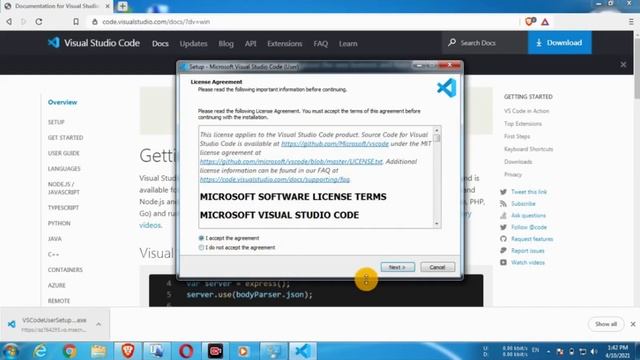The image size is (640, 360).
Task: Click the browser back arrow
Action: [9, 22]
